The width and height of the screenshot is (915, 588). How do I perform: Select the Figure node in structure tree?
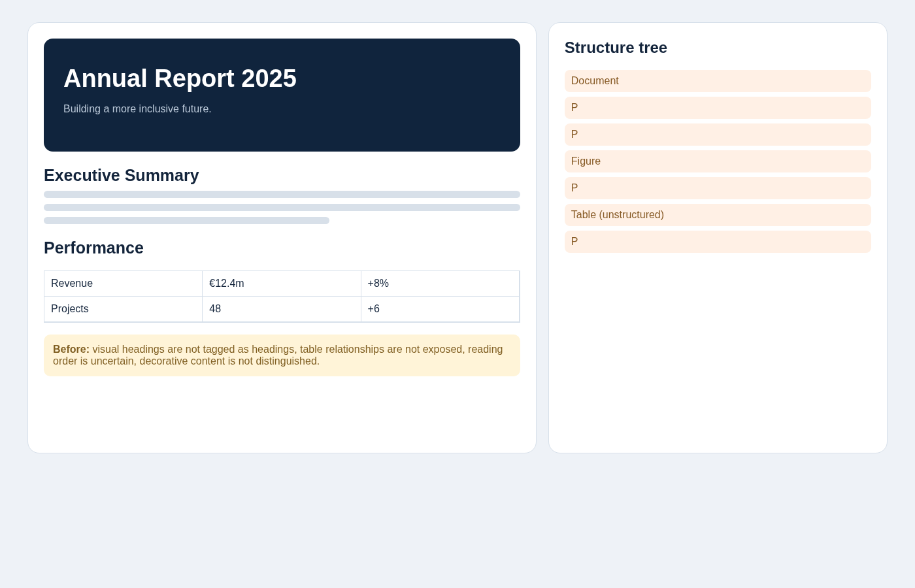tap(718, 161)
